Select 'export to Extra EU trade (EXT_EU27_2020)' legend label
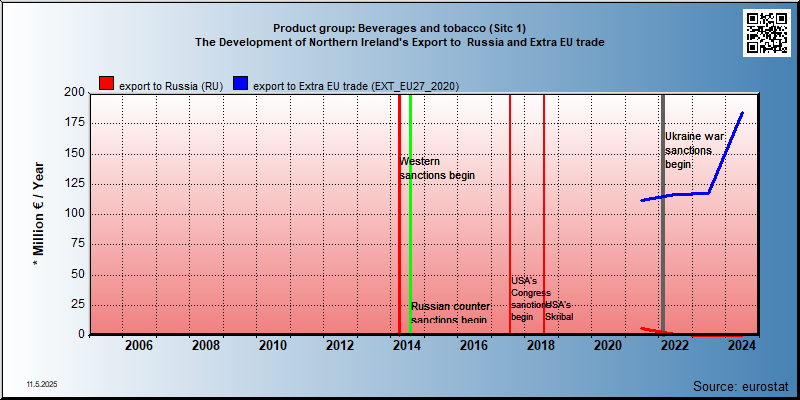The height and width of the screenshot is (400, 800). pyautogui.click(x=356, y=86)
